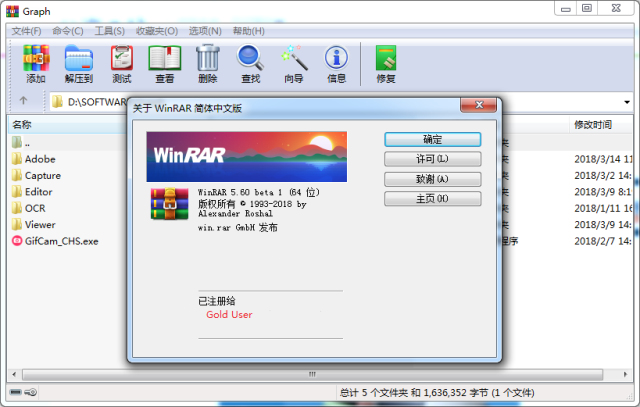The width and height of the screenshot is (640, 407).
Task: Click the Delete (删除) trash icon
Action: tap(208, 58)
